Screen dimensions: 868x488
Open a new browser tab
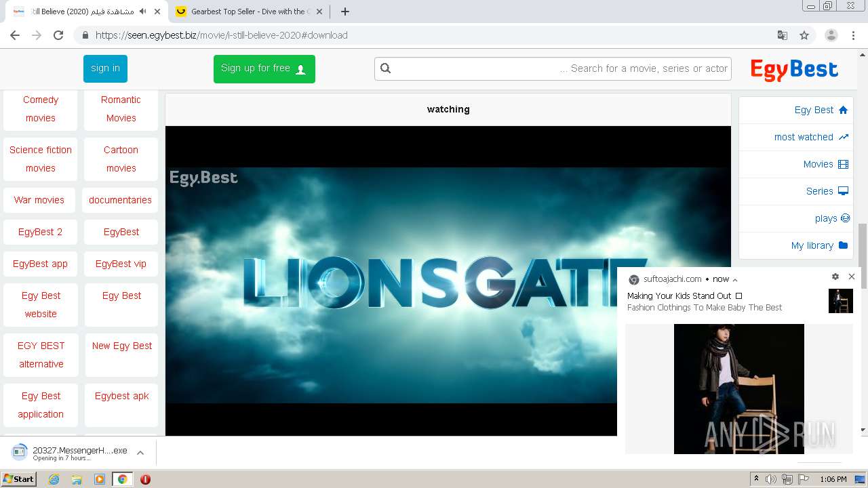pyautogui.click(x=345, y=12)
